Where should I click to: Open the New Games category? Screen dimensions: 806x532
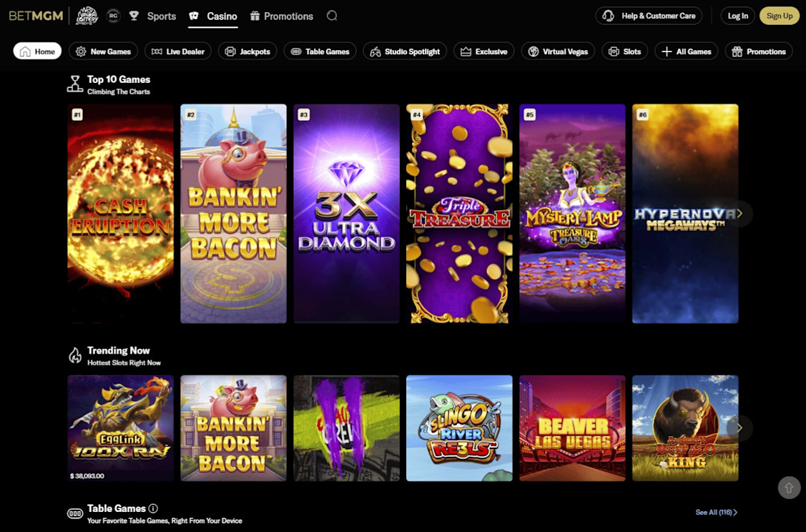coord(103,51)
